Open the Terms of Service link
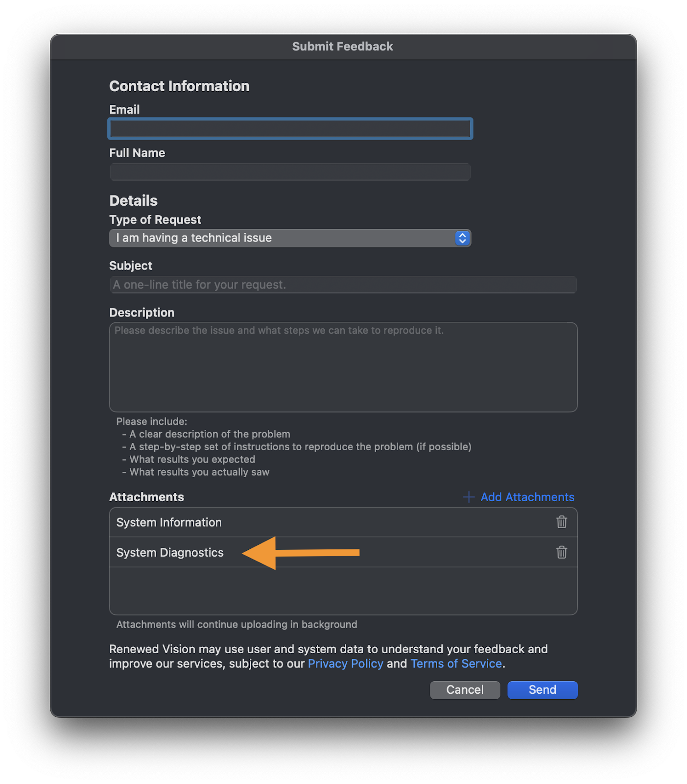 tap(456, 663)
